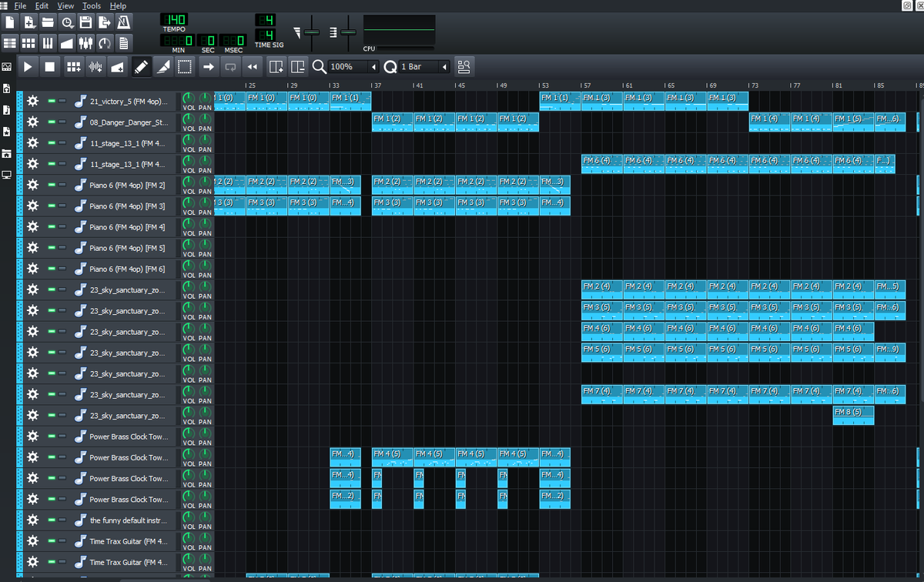Open the Tools menu
924x582 pixels.
91,5
